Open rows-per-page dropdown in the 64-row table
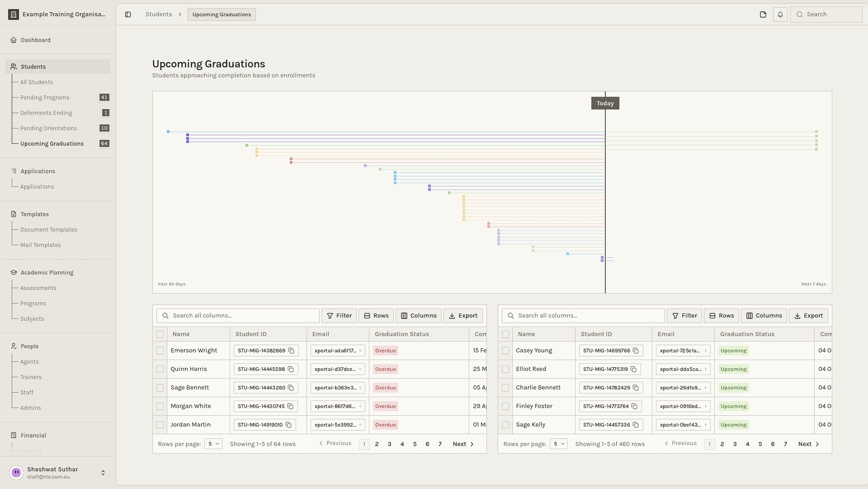The image size is (868, 489). 213,444
